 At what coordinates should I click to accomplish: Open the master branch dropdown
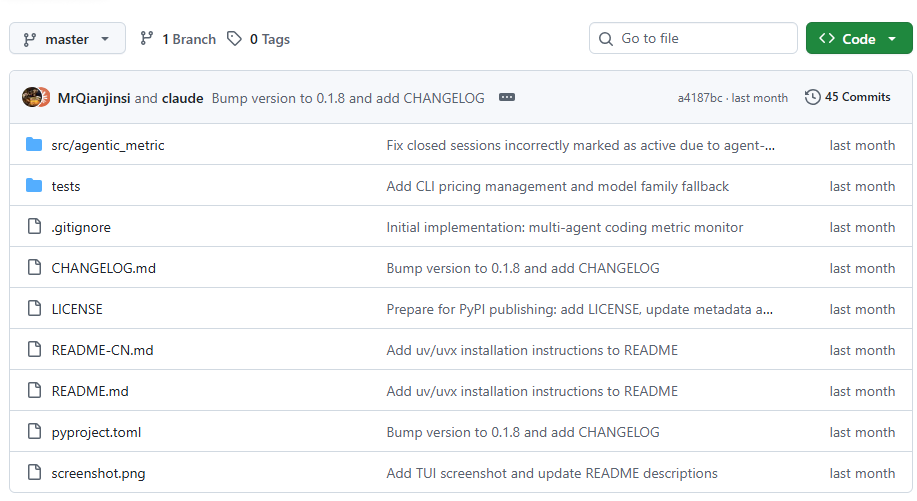click(67, 39)
